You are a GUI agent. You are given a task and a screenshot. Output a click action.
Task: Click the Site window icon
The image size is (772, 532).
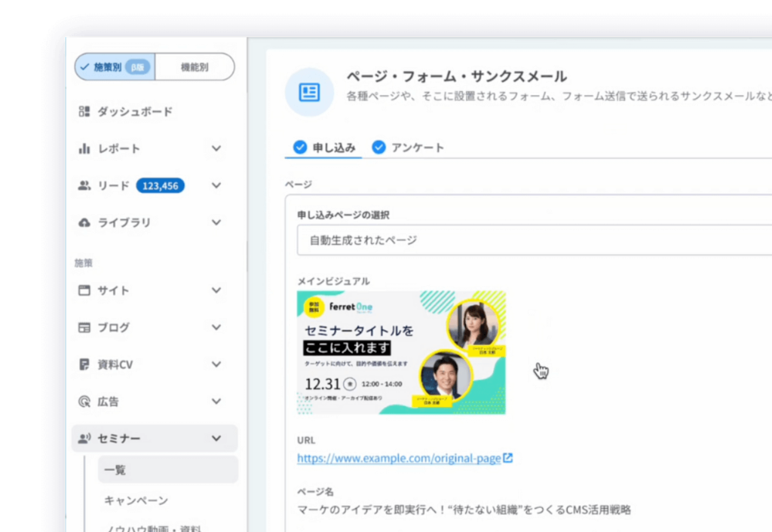[84, 290]
